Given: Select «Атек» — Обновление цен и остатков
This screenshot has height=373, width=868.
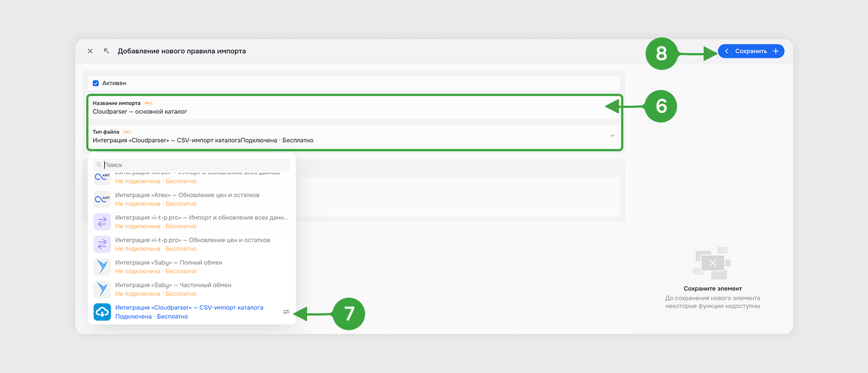Looking at the screenshot, I should [192, 199].
